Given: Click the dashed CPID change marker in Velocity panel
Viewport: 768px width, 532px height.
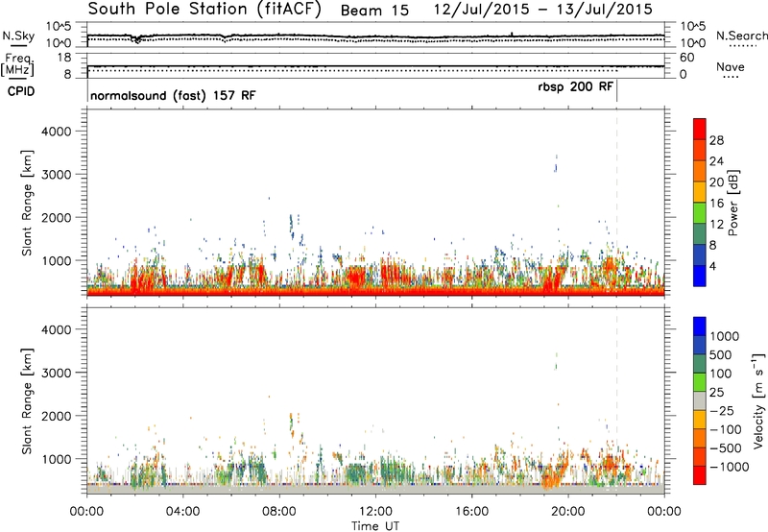Looking at the screenshot, I should click(x=616, y=400).
